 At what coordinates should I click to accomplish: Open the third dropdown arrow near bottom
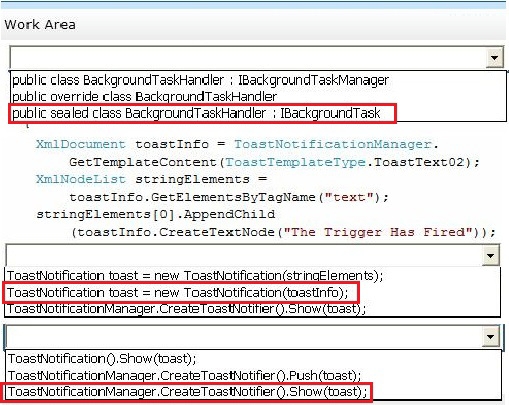tap(490, 336)
